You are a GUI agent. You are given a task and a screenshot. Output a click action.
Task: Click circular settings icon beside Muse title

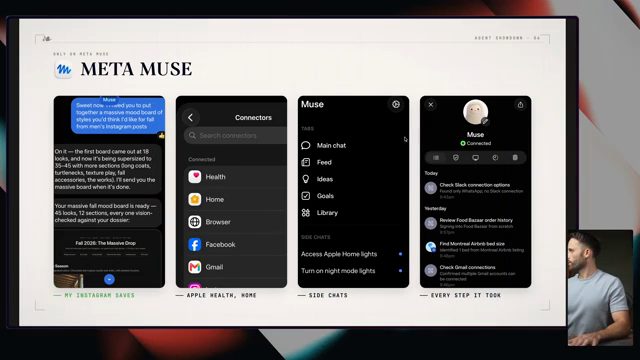coord(396,104)
